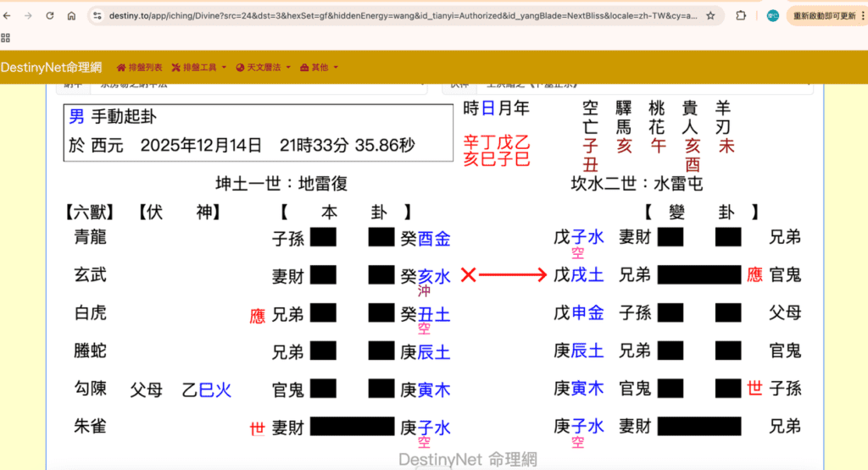868x470 pixels.
Task: Open the Chrome profile avatar
Action: (772, 16)
